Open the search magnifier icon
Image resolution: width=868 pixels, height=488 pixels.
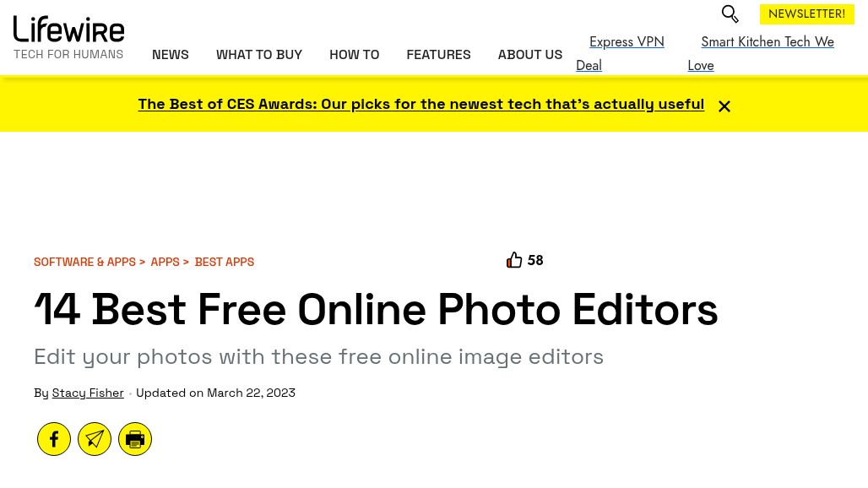[x=730, y=14]
